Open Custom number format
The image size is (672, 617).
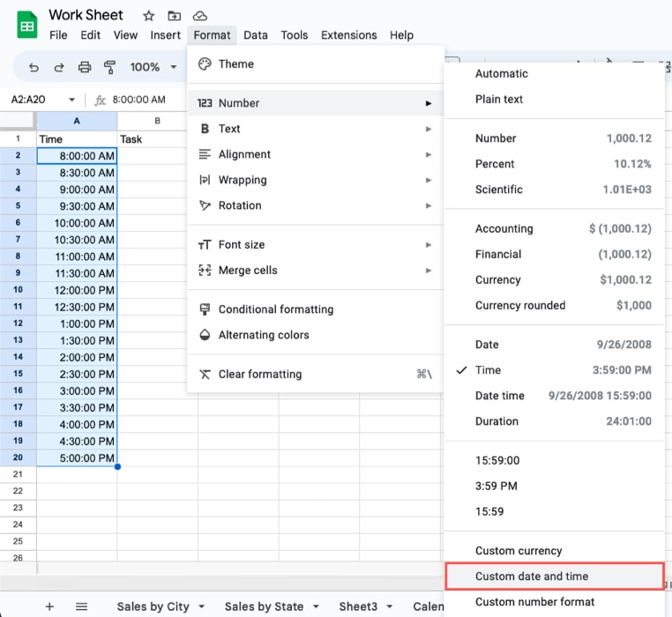[554, 602]
